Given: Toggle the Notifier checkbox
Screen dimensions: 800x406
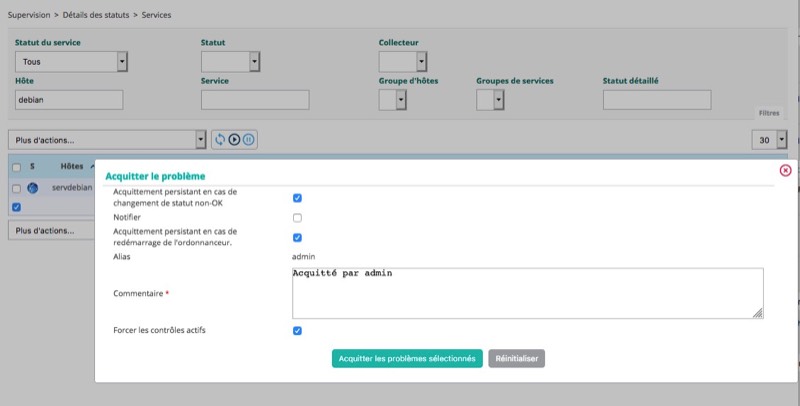Looking at the screenshot, I should [297, 218].
